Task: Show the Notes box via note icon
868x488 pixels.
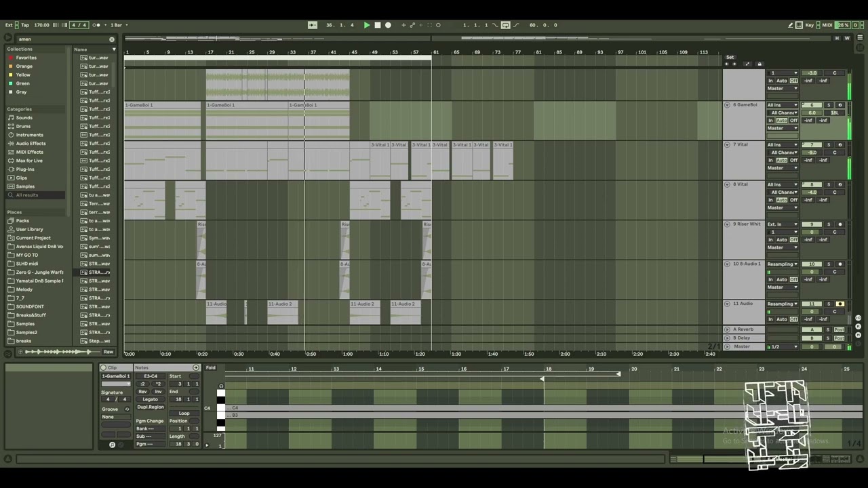Action: 112,445
